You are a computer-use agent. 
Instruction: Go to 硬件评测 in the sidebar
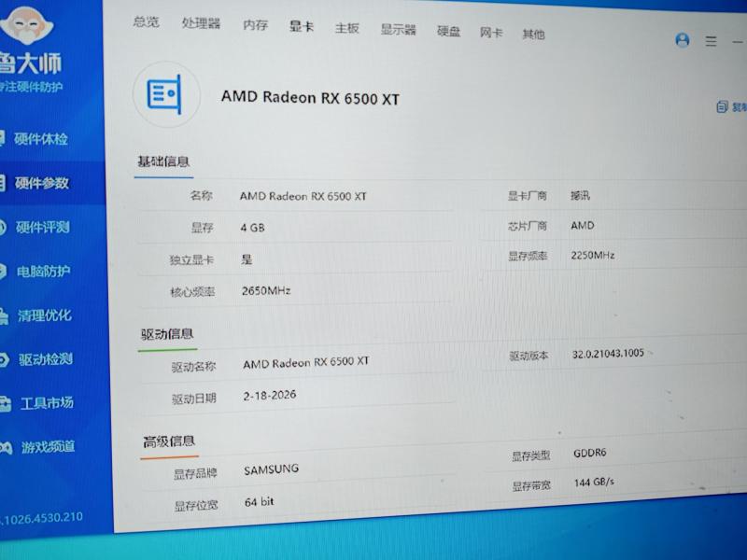(42, 227)
